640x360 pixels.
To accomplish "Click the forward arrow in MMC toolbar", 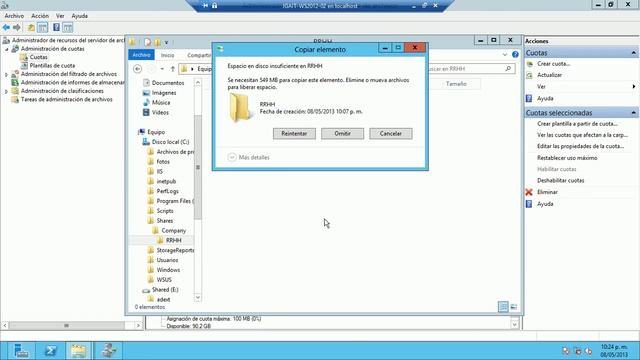I will (x=17, y=28).
